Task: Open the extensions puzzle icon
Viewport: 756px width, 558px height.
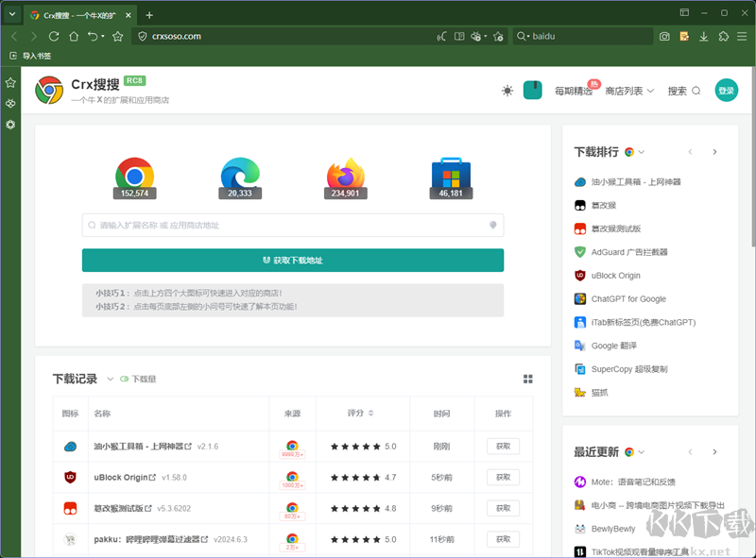Action: pyautogui.click(x=724, y=36)
